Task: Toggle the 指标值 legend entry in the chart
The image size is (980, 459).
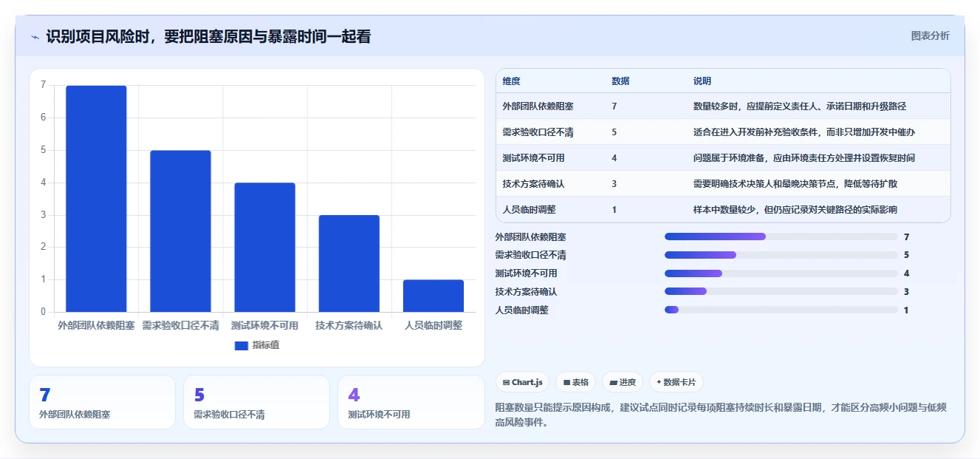Action: [256, 345]
